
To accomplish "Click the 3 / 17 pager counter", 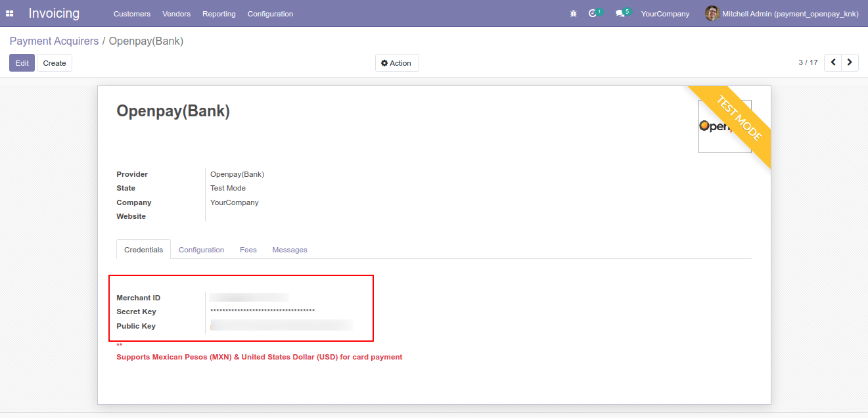I will point(808,62).
